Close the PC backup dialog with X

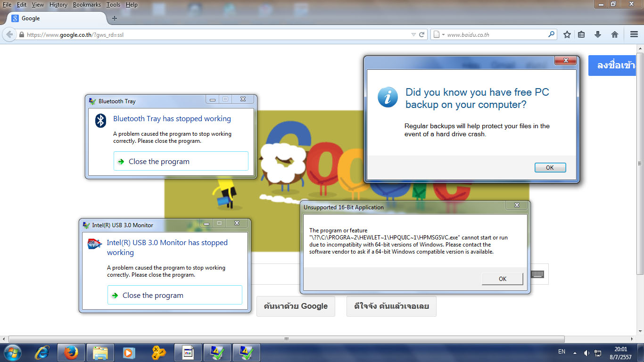565,60
